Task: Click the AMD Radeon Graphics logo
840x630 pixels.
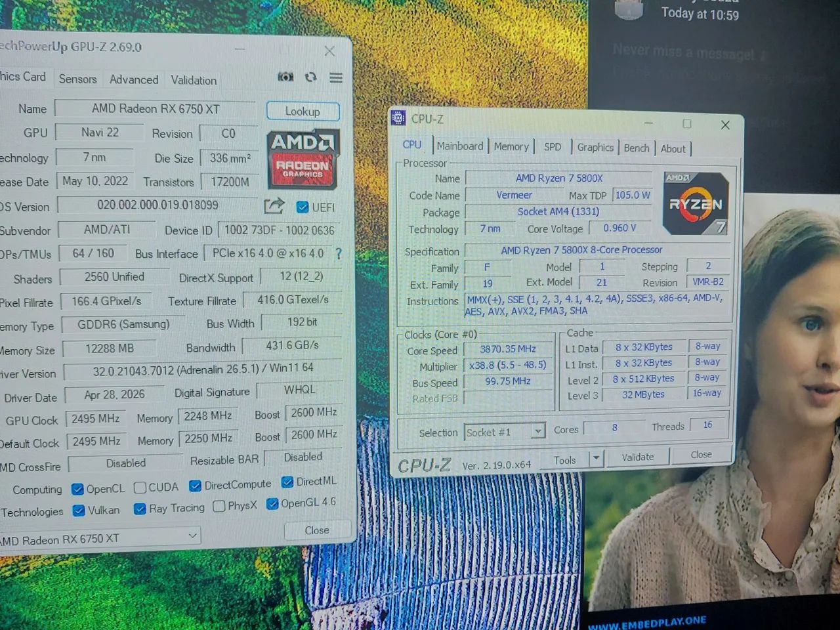Action: click(x=302, y=158)
